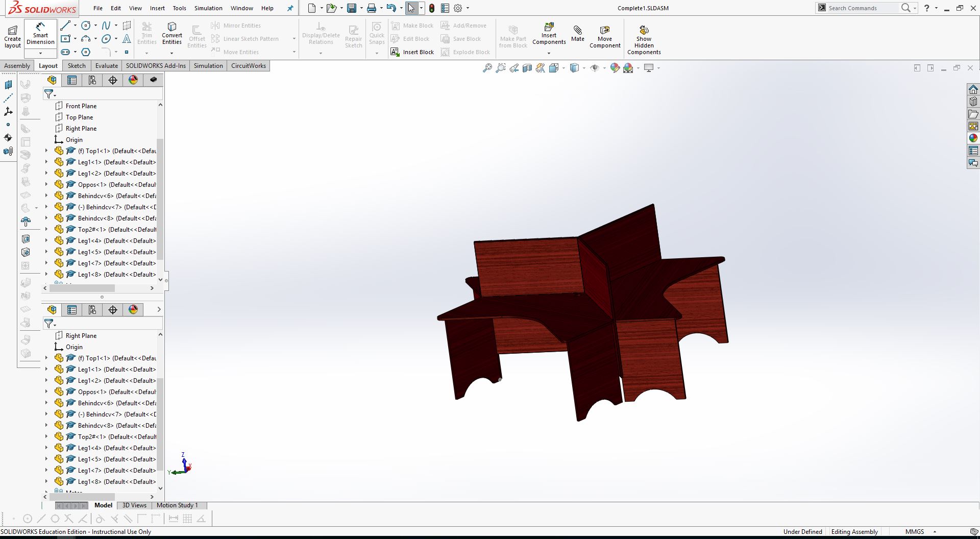Expand Top1<1> in the upper tree
980x539 pixels.
click(46, 151)
